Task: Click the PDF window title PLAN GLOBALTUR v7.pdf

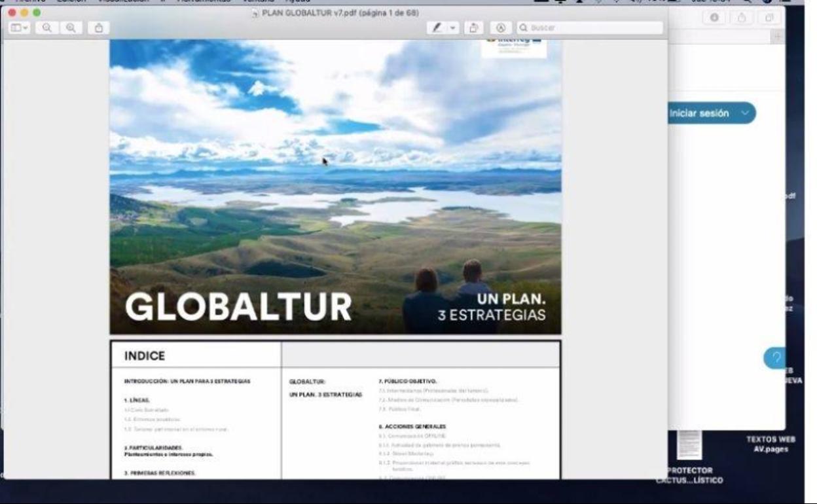Action: (x=340, y=12)
